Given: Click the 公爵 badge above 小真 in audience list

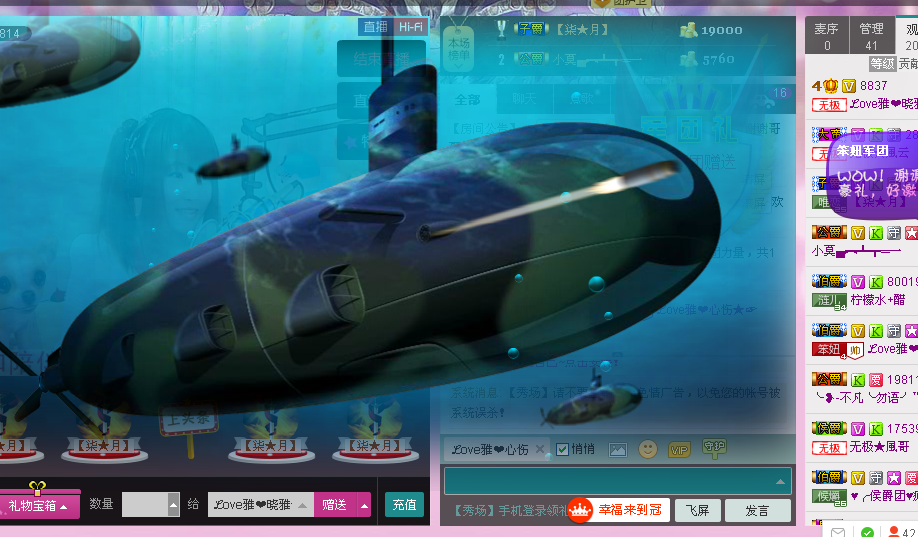Looking at the screenshot, I should coord(829,232).
